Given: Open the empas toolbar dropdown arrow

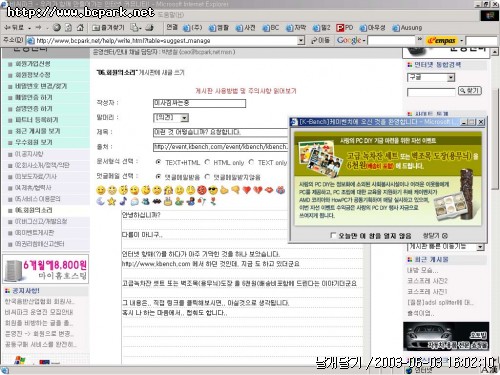Looking at the screenshot, I should click(462, 41).
